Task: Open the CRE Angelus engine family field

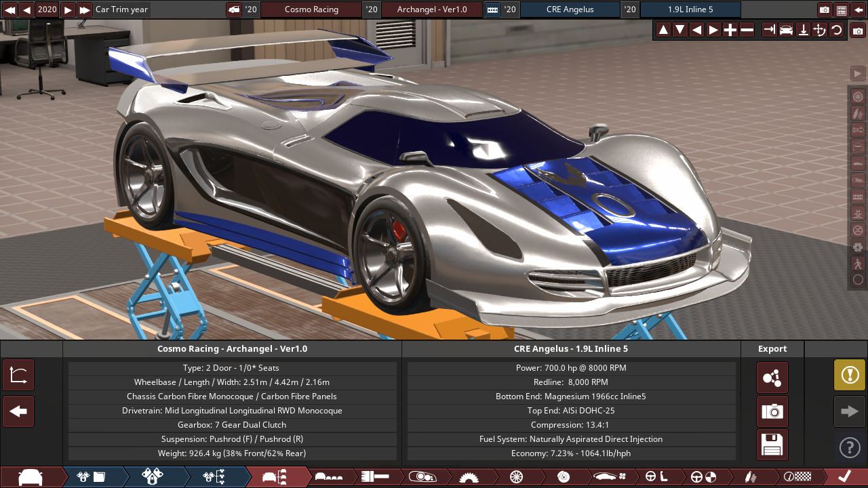Action: pos(570,9)
